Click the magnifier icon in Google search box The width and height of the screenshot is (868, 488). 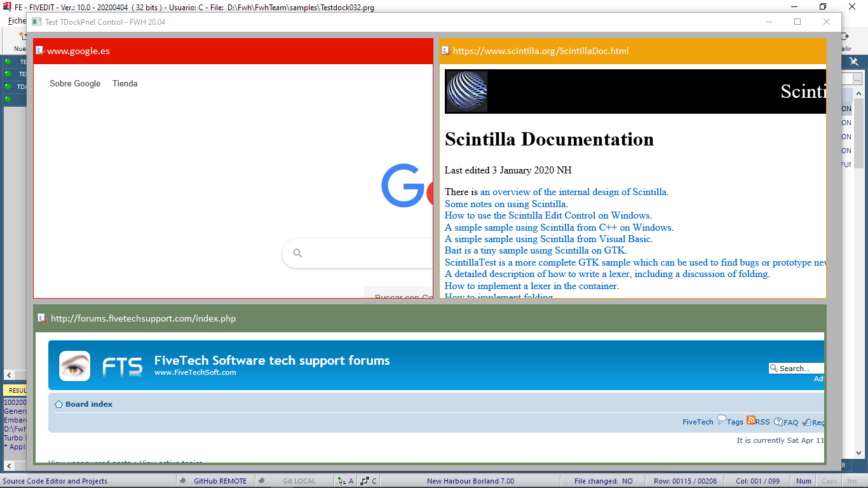[297, 254]
